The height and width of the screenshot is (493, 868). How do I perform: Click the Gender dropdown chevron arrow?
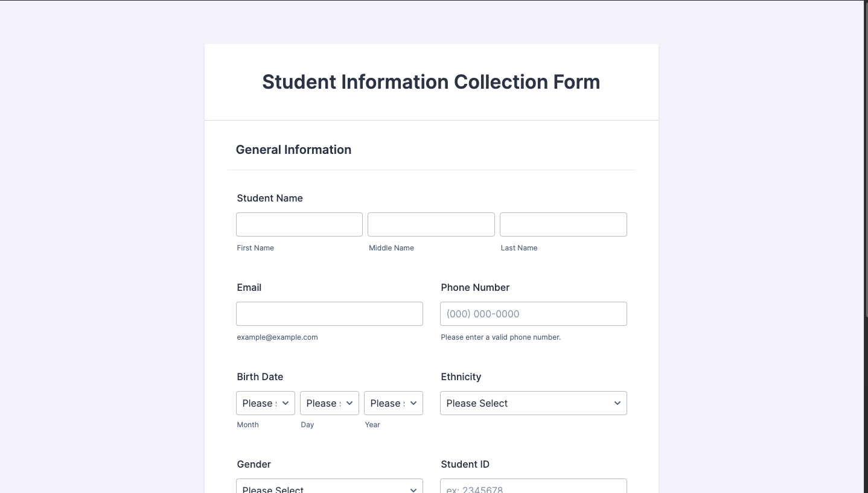click(x=413, y=489)
